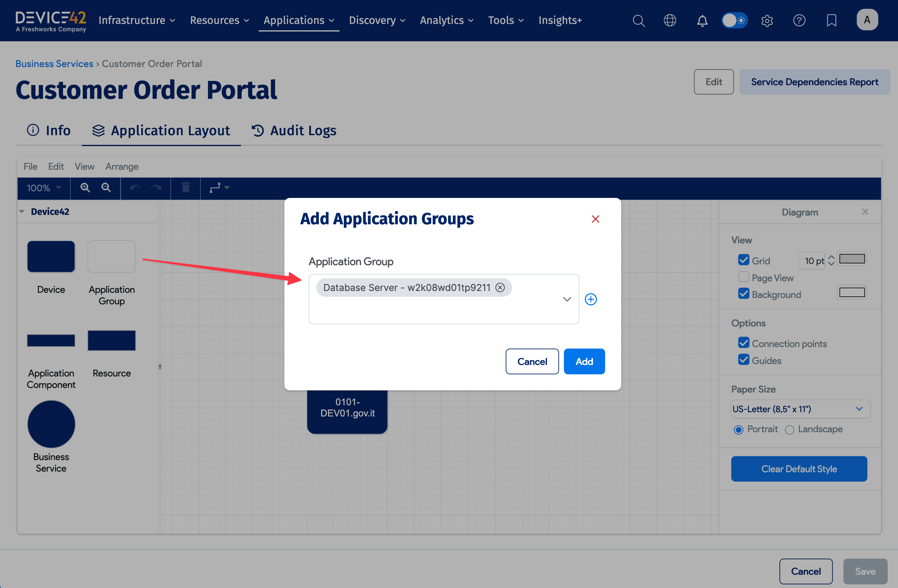
Task: Open notifications via the bell icon
Action: click(x=702, y=21)
